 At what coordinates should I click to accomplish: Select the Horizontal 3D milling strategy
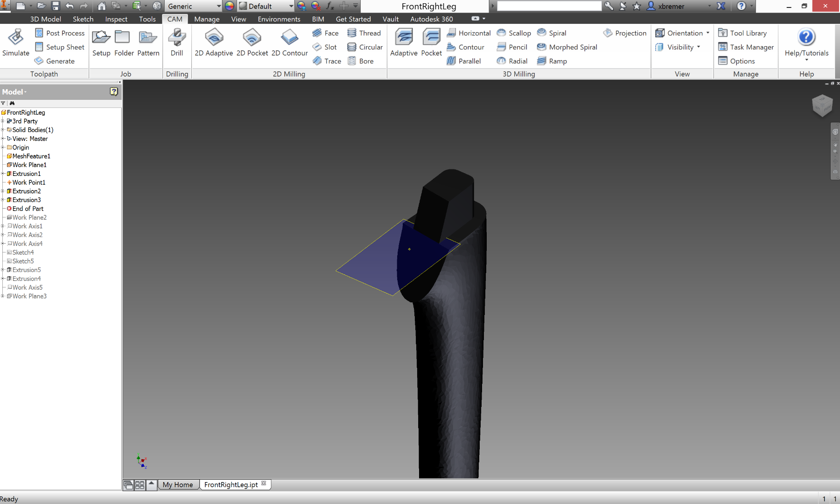tap(469, 33)
